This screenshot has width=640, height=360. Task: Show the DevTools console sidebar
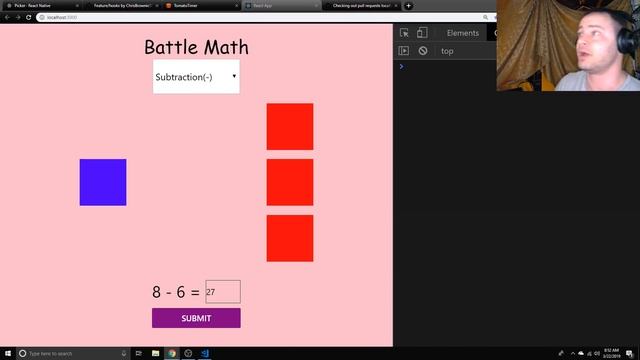tap(404, 51)
